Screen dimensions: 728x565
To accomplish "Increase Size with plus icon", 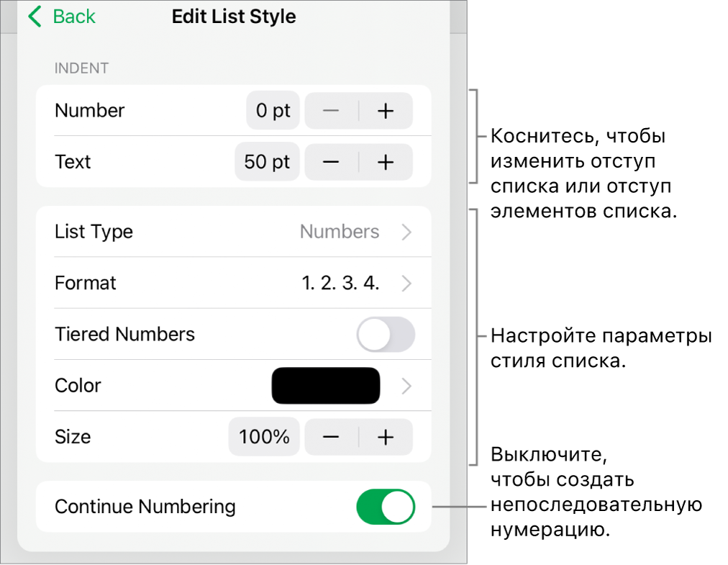I will click(x=386, y=437).
